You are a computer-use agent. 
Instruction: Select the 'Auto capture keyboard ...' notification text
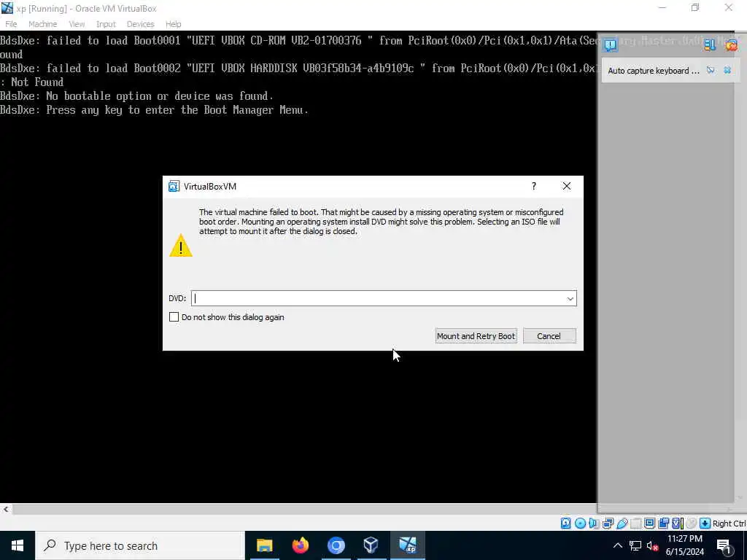point(654,71)
